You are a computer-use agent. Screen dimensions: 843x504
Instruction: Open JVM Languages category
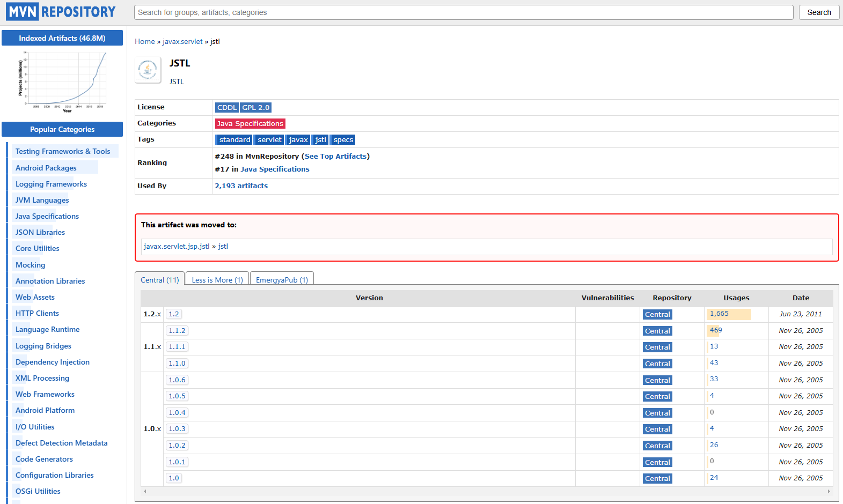tap(42, 200)
